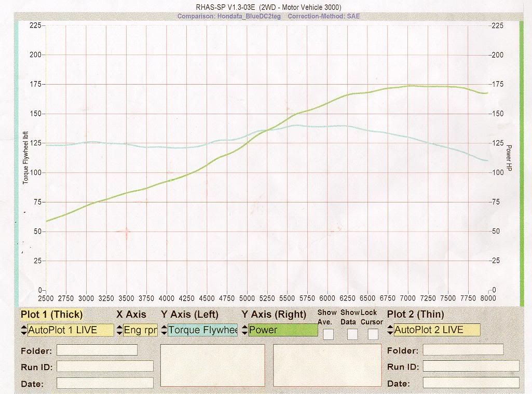Click the Power HP axis label

509,158
